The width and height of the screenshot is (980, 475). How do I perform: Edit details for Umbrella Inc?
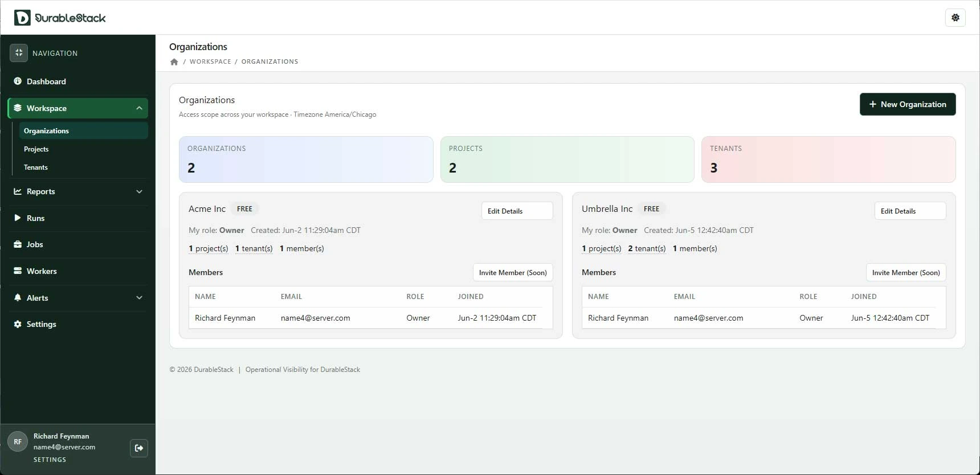coord(910,211)
